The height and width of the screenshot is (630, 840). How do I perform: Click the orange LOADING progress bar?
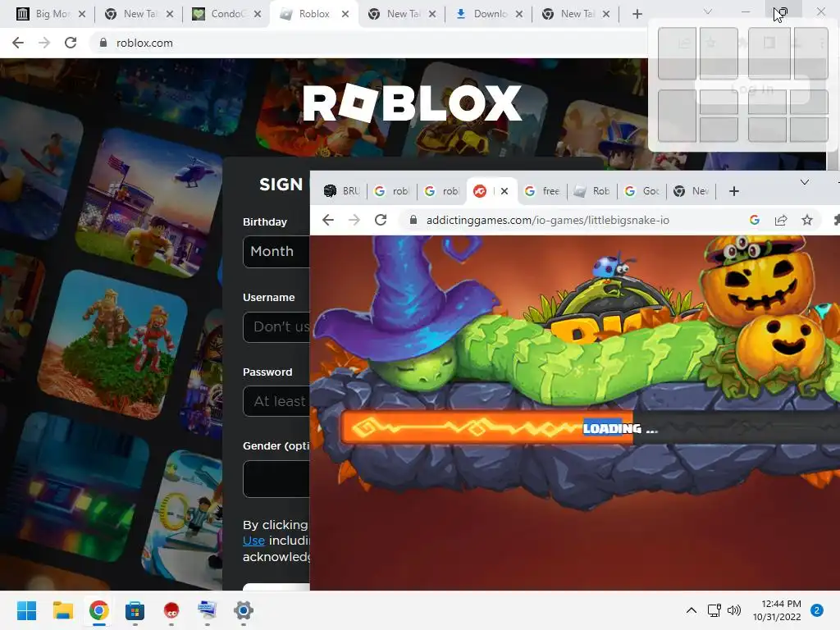coord(487,428)
